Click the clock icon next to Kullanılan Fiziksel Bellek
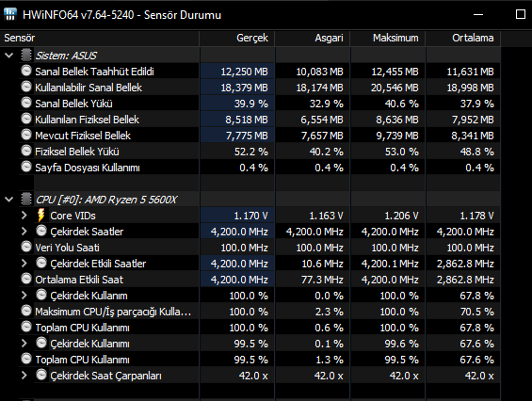The width and height of the screenshot is (532, 401). click(26, 119)
